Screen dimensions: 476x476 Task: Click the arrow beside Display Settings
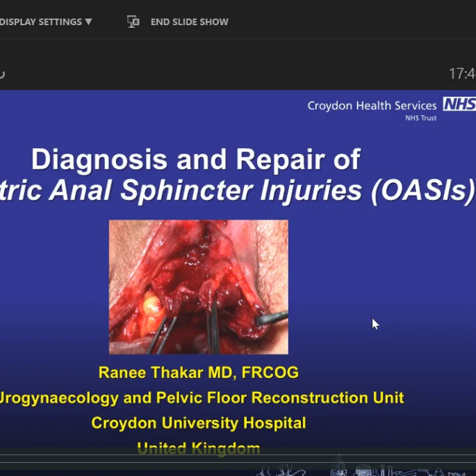tap(88, 22)
